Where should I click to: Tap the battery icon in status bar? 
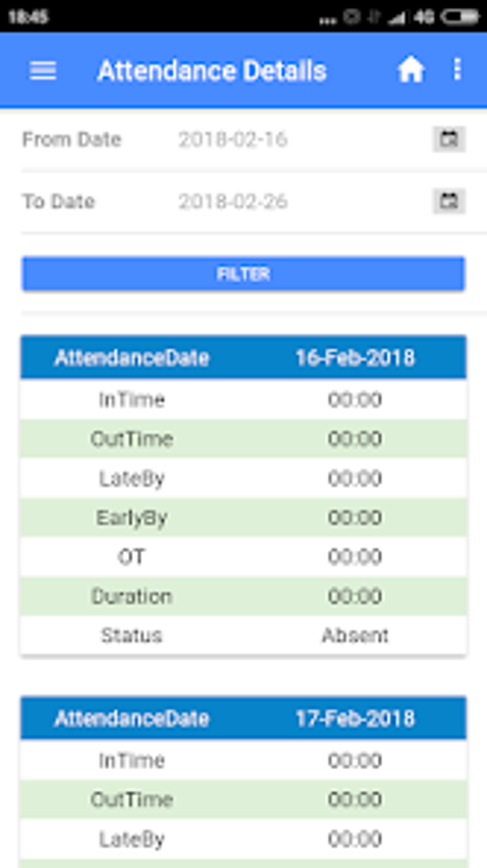tap(460, 17)
